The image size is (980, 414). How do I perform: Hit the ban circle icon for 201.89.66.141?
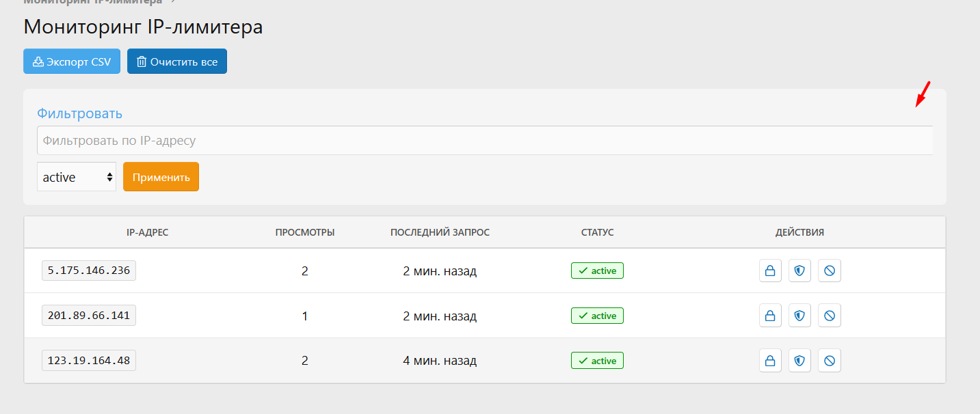pos(830,316)
